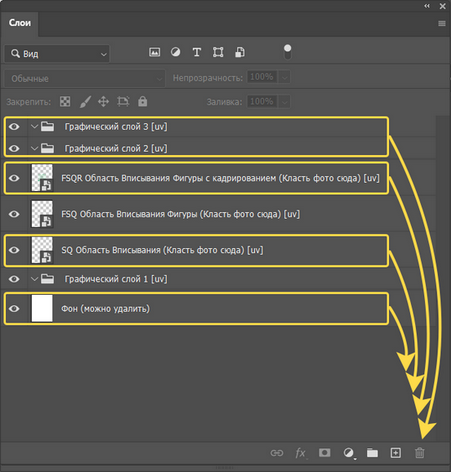Screen dimensions: 451x472
Task: Toggle the layer filtering switch
Action: (287, 52)
